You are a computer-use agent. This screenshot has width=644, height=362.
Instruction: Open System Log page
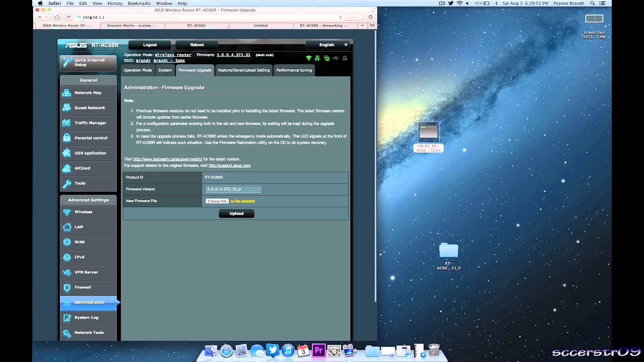[88, 317]
